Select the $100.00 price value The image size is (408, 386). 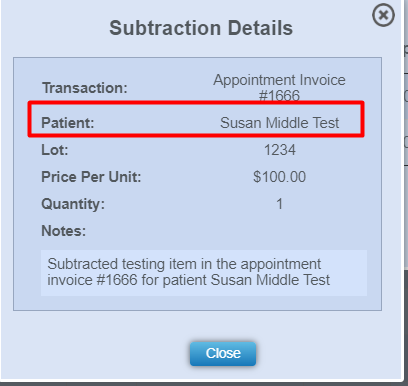[x=279, y=177]
